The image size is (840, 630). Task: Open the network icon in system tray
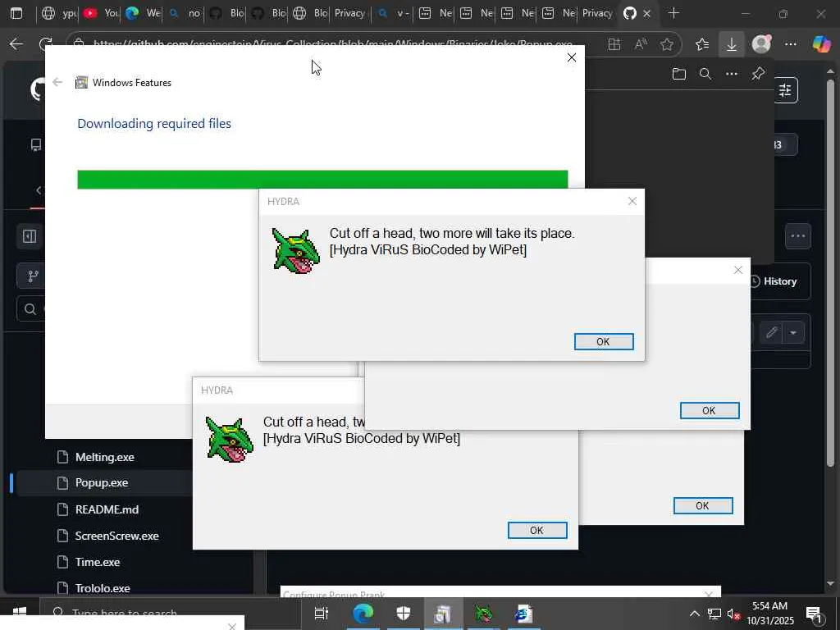pos(714,614)
